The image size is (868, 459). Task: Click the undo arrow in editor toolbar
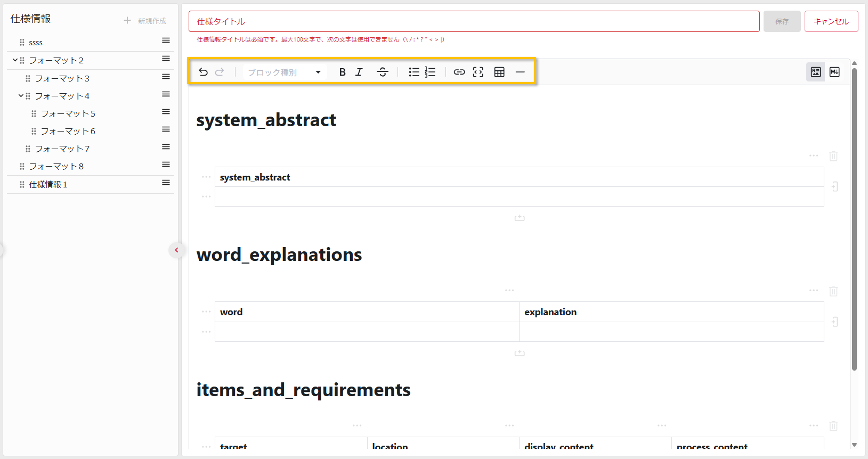(203, 72)
